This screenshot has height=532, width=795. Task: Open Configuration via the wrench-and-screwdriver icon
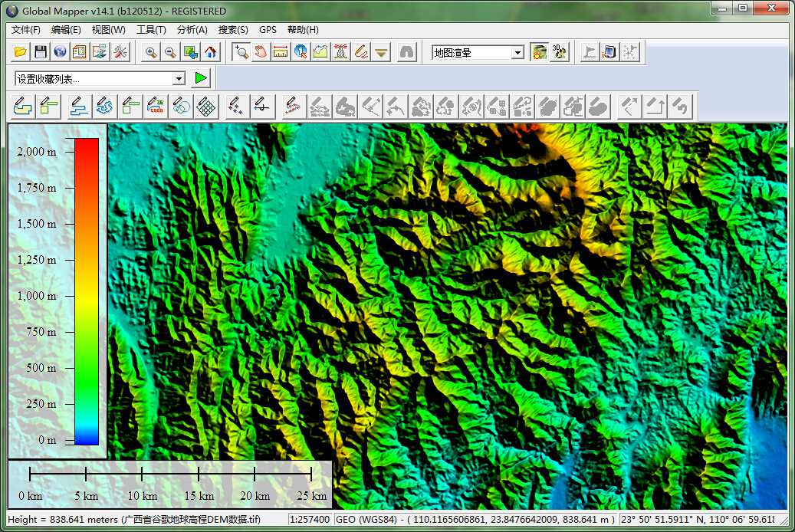pyautogui.click(x=120, y=51)
